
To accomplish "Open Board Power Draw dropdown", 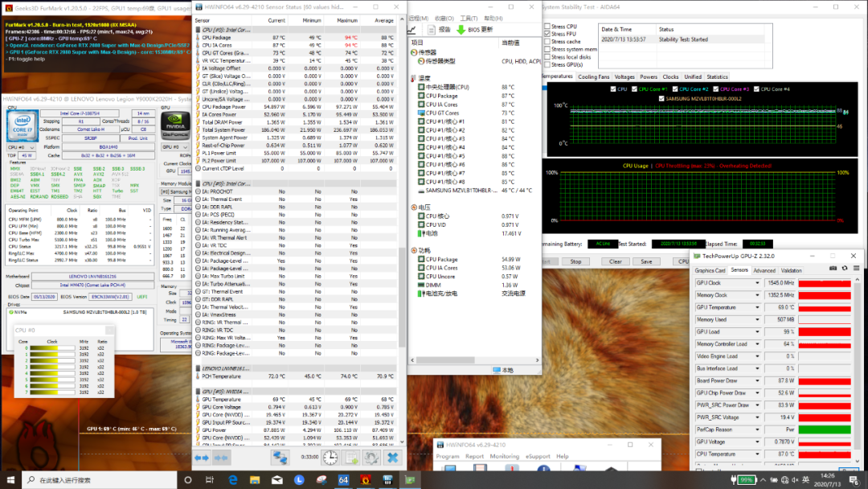I will tap(757, 380).
